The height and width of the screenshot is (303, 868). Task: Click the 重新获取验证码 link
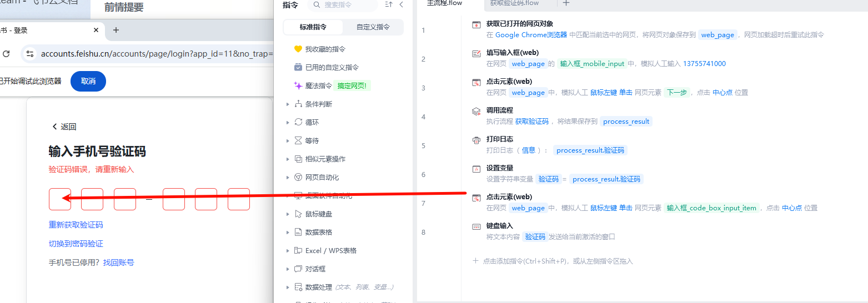[x=76, y=225]
